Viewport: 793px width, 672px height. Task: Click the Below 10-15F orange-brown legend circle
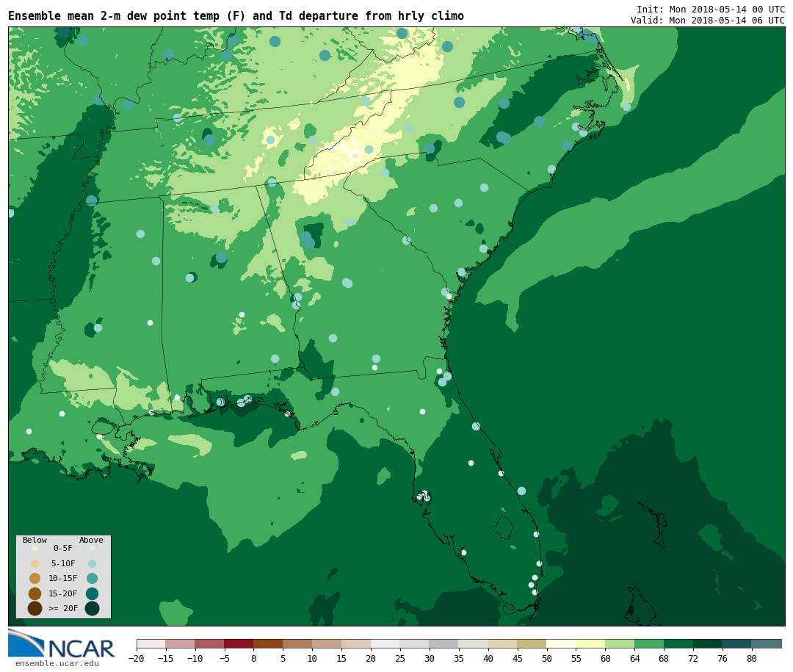point(35,578)
